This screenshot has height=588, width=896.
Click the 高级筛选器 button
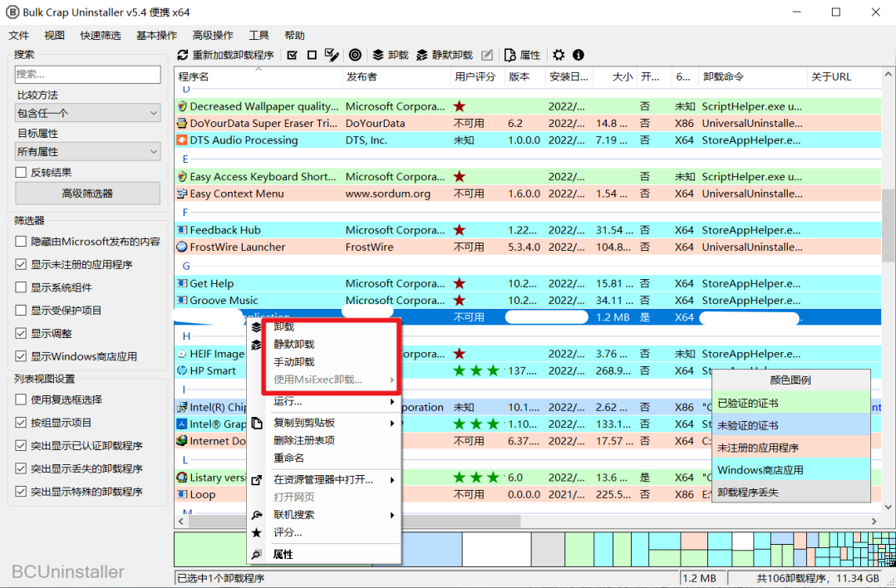tap(87, 194)
